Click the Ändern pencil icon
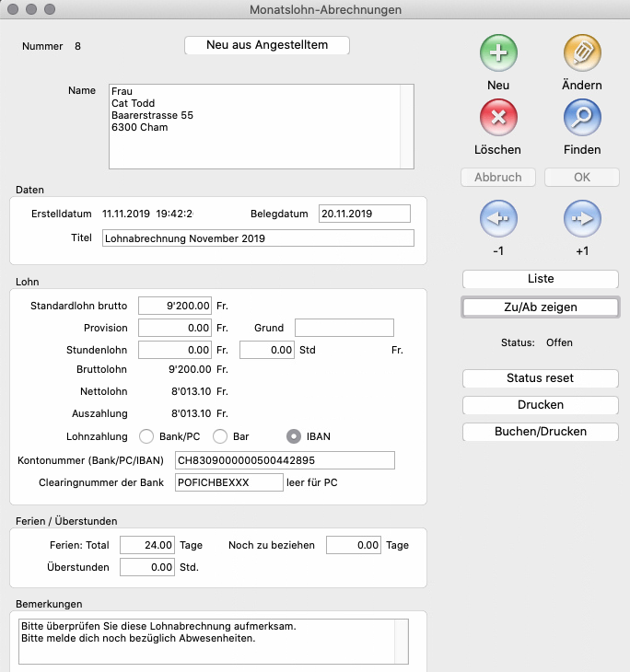Image resolution: width=630 pixels, height=672 pixels. coord(581,53)
